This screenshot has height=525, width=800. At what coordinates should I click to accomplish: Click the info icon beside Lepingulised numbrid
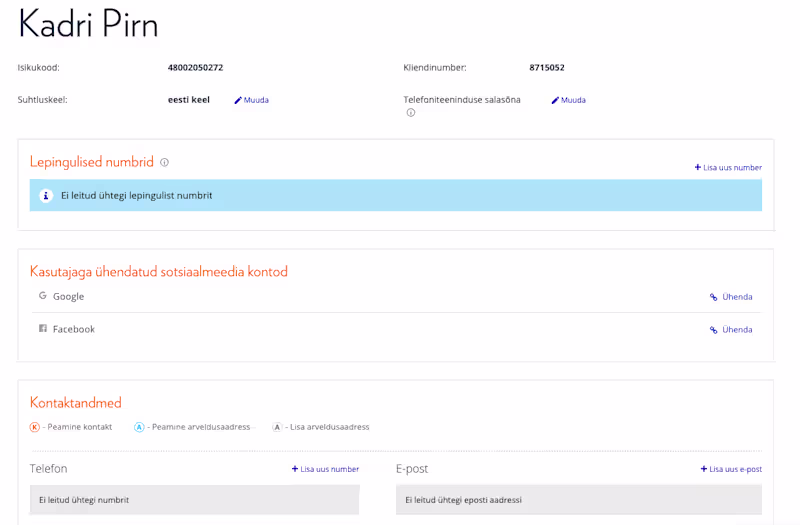click(164, 162)
